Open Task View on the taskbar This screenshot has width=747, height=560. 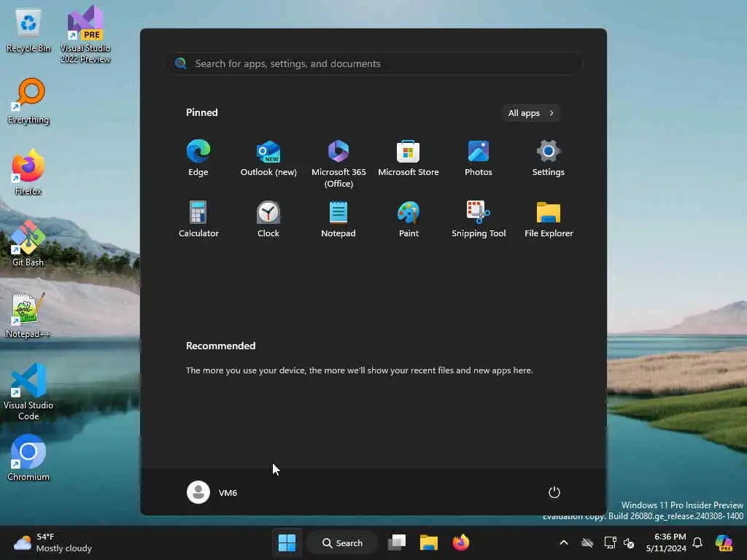(x=397, y=542)
